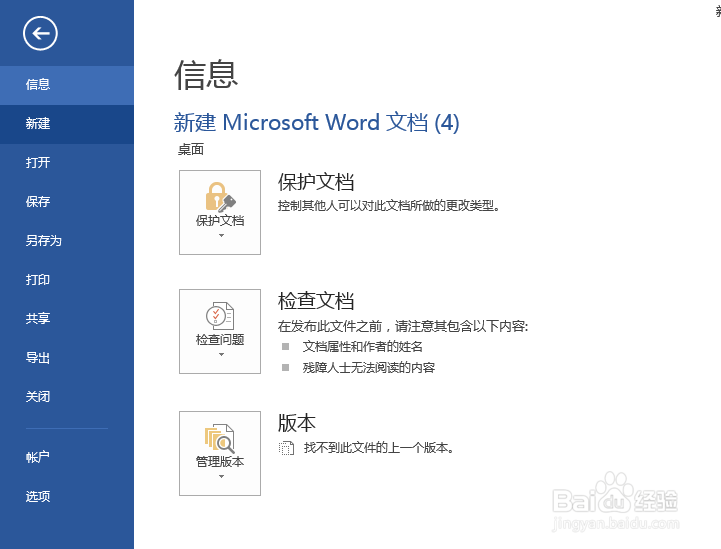The image size is (721, 549).
Task: Click the Check for Issues checklist icon
Action: point(220,316)
